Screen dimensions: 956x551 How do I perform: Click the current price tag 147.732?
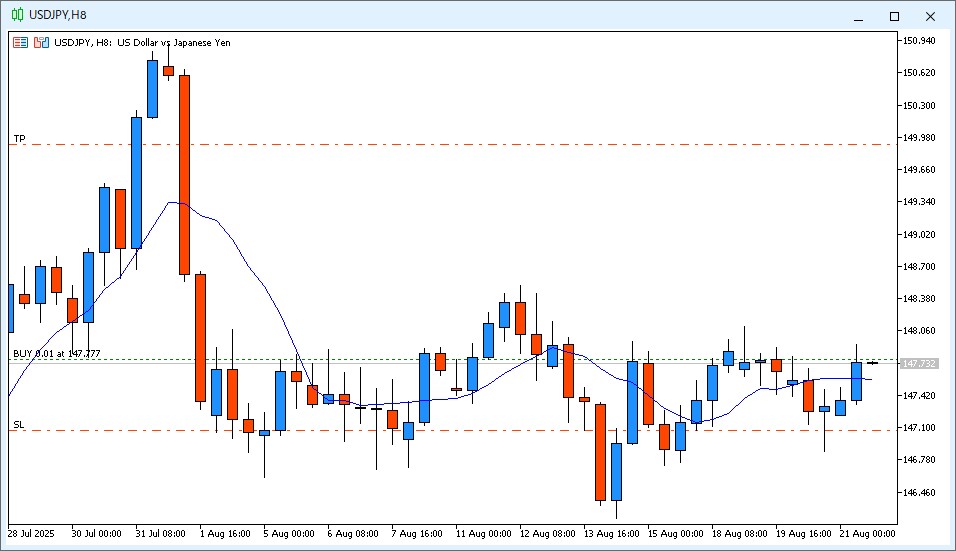click(x=919, y=364)
